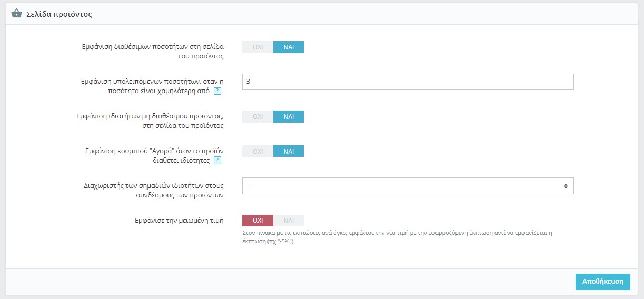Choose NAI for unavailable product attributes display

(x=289, y=116)
